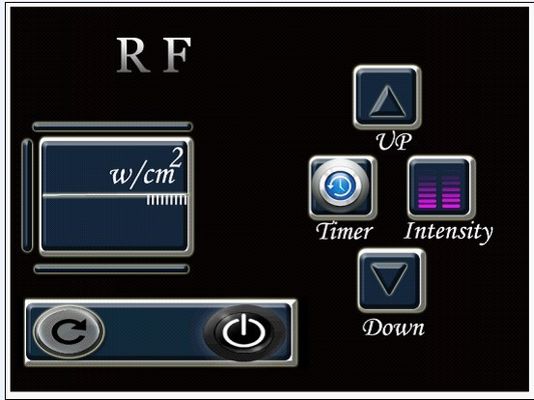Click the w/cm² unit readout
The image size is (534, 400).
(x=146, y=167)
